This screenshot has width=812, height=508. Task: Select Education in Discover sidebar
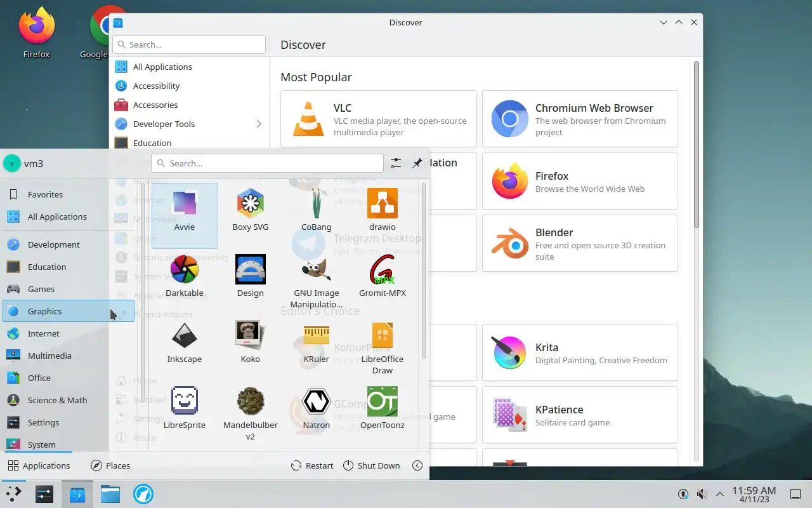point(189,143)
